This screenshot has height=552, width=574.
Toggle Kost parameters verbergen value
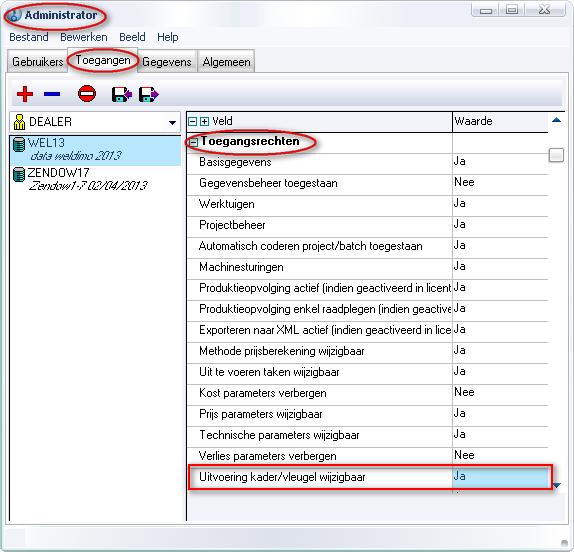tap(500, 392)
